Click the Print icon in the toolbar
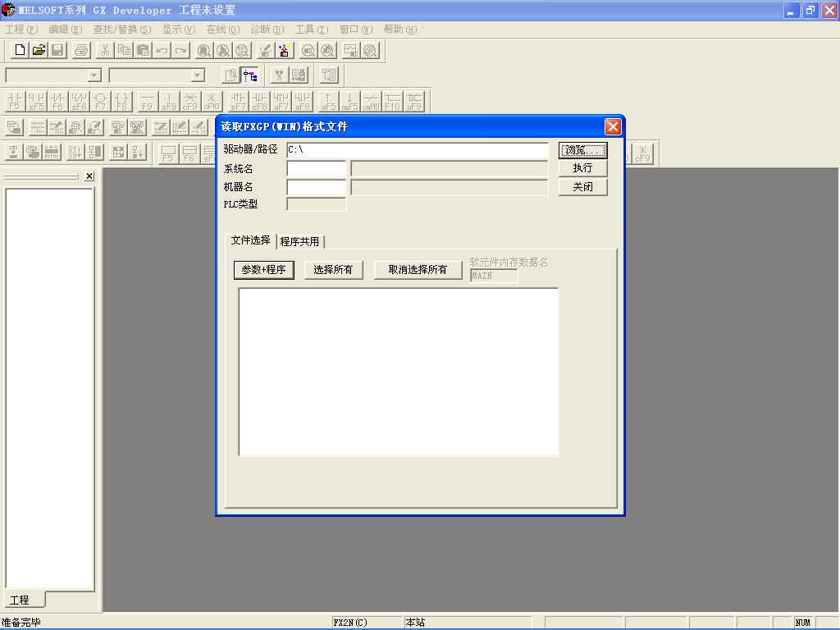This screenshot has width=840, height=630. pos(81,50)
